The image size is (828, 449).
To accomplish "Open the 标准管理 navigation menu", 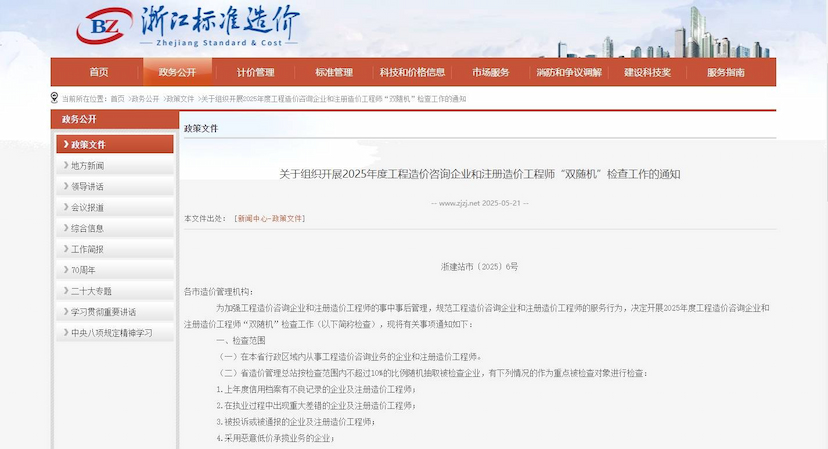I will (334, 72).
